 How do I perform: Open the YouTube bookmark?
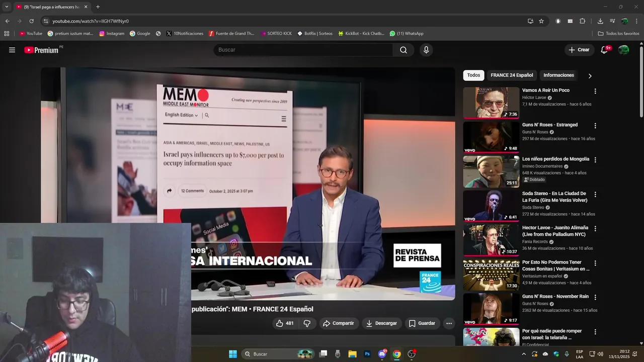pos(31,34)
